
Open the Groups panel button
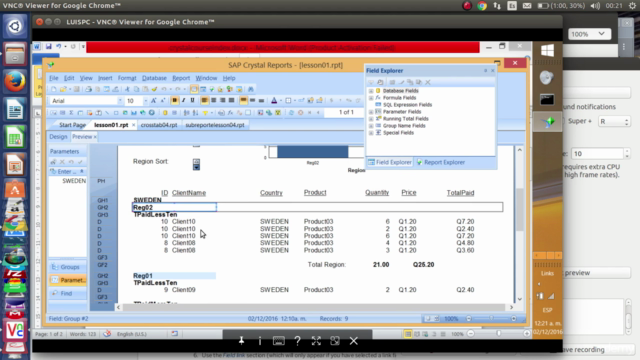click(x=67, y=267)
